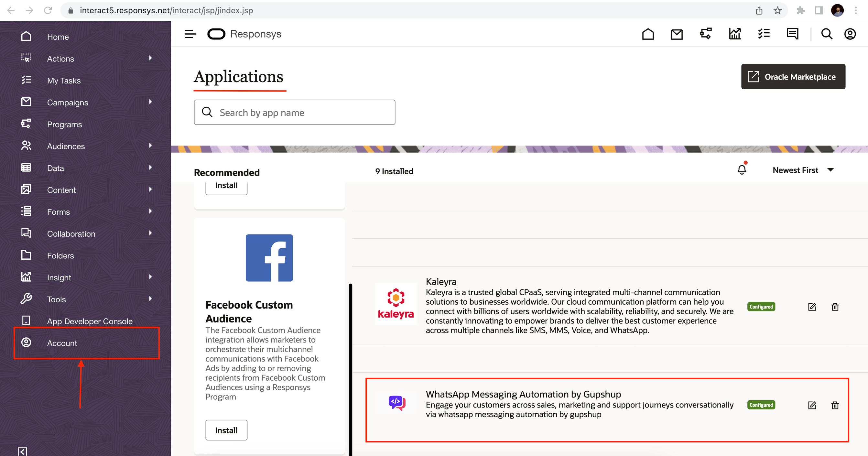Delete the Kaleyra app with trash icon
This screenshot has width=868, height=456.
(835, 307)
